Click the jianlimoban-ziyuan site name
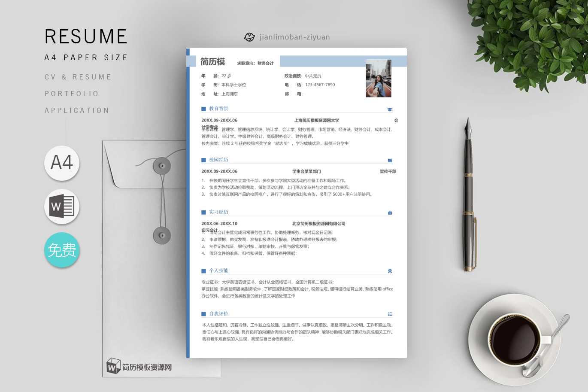This screenshot has width=588, height=392. click(294, 37)
